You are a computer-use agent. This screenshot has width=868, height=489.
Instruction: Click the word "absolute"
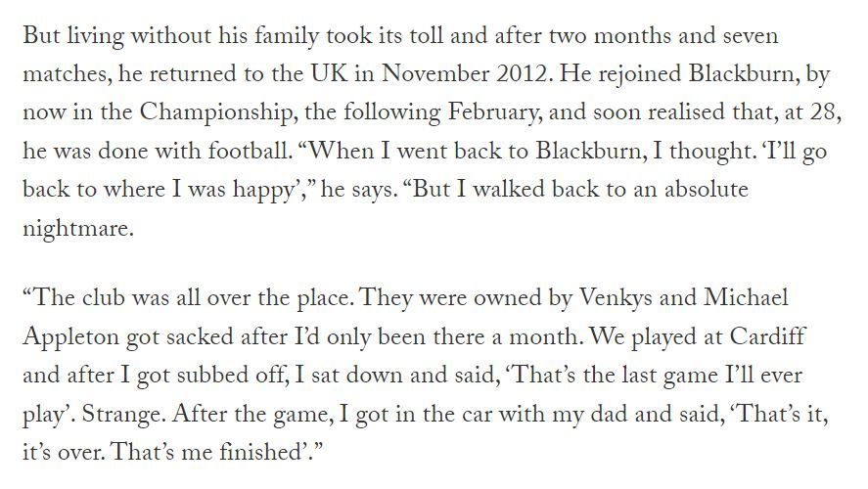(706, 189)
